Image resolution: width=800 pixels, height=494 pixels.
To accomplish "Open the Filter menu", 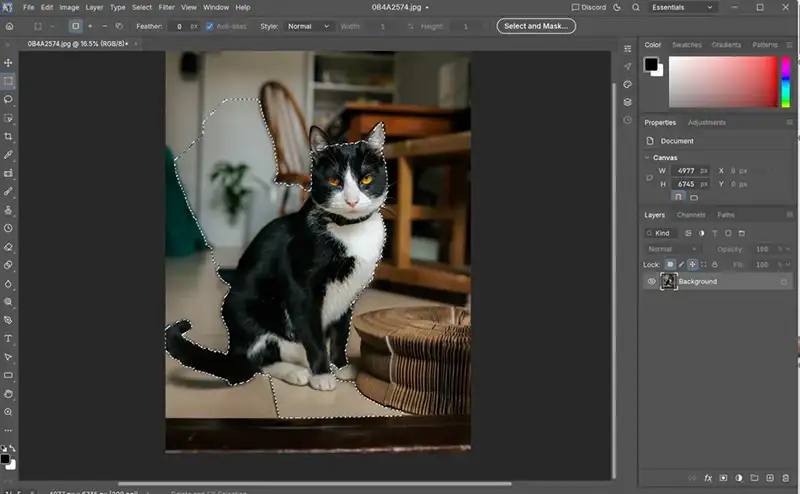I will pyautogui.click(x=166, y=8).
